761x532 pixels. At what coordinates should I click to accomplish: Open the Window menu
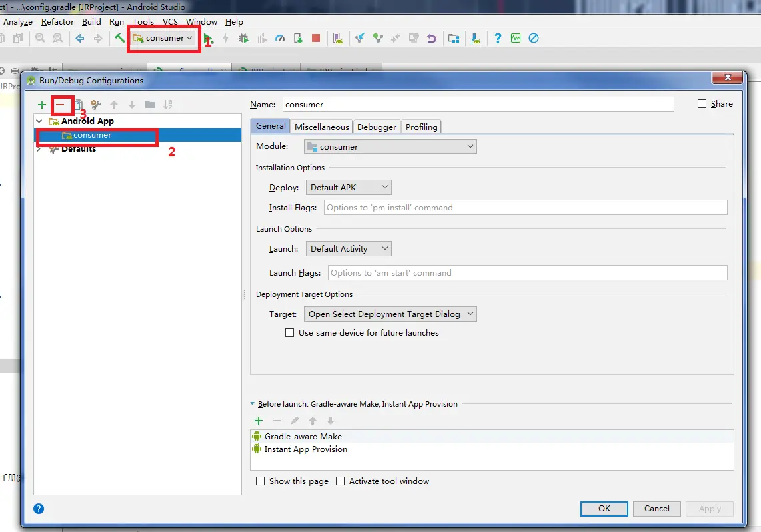pyautogui.click(x=201, y=22)
